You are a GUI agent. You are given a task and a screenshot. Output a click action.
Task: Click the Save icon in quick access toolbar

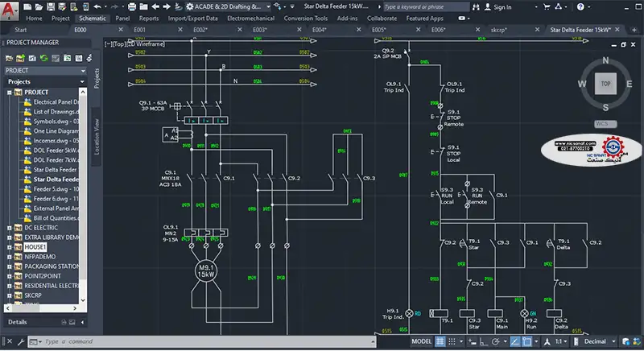(x=51, y=6)
